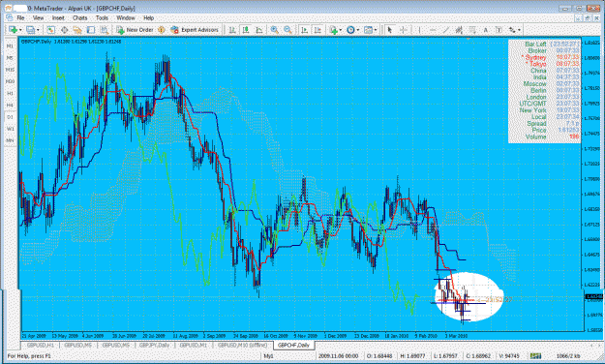
Task: Select the W1 timeframe button
Action: point(10,129)
